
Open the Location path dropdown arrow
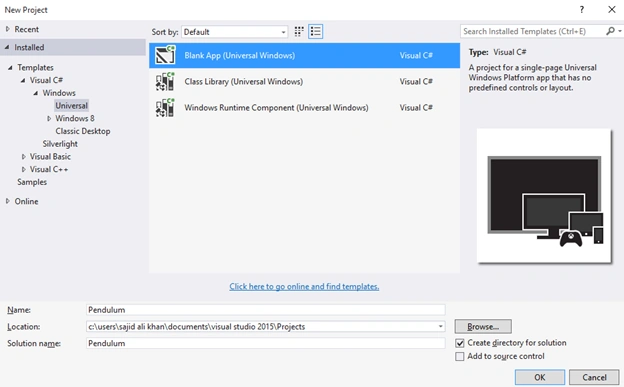click(x=440, y=326)
